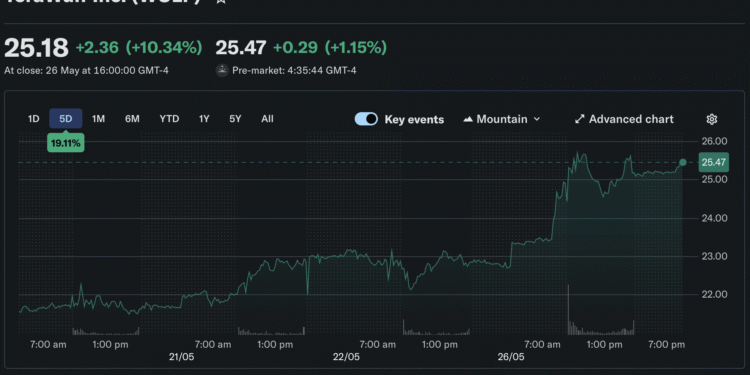The image size is (750, 375).
Task: Open the Mountain chart type dropdown
Action: [x=502, y=119]
